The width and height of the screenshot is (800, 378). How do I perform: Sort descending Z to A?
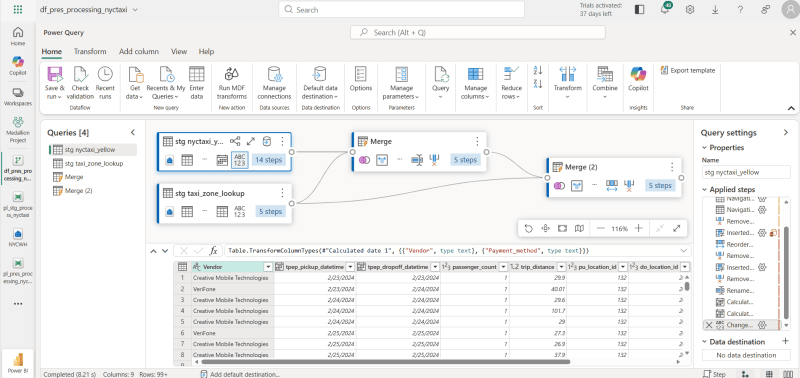tap(538, 84)
